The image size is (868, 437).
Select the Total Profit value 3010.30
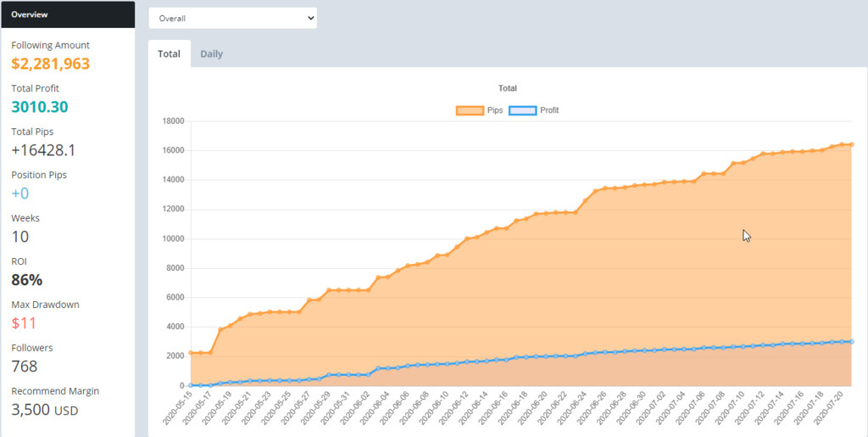coord(40,107)
